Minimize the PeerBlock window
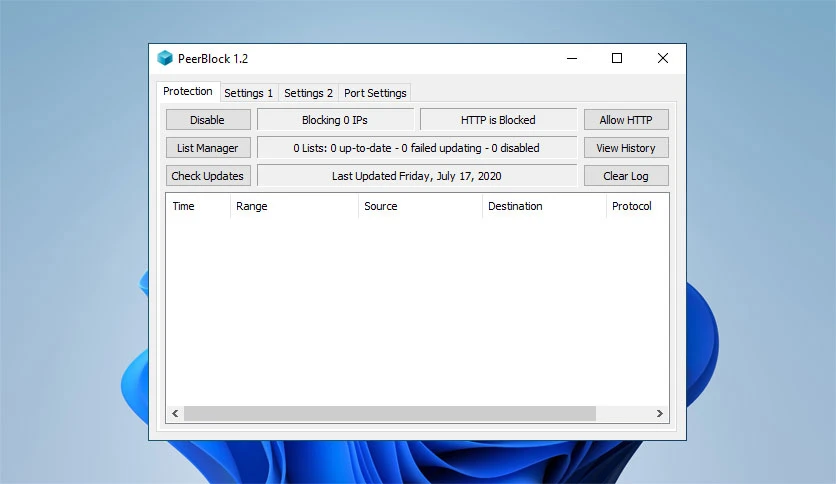 click(x=572, y=58)
